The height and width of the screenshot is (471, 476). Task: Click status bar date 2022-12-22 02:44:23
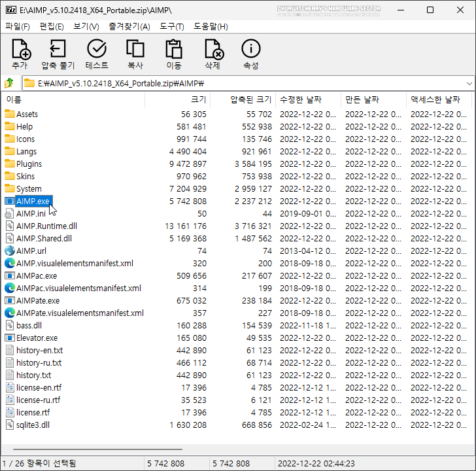[316, 463]
